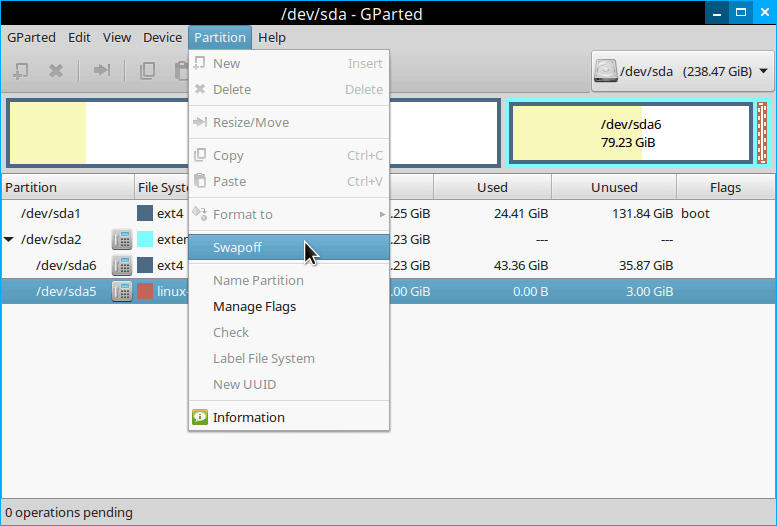Click the Resize/Move arrow icon in menu
This screenshot has width=777, height=526.
pyautogui.click(x=200, y=122)
